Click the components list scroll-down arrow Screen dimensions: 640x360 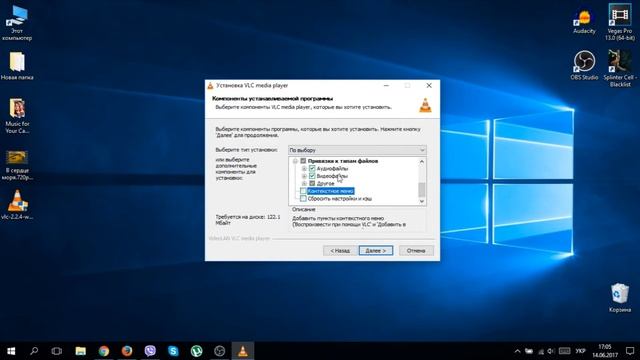coord(422,201)
